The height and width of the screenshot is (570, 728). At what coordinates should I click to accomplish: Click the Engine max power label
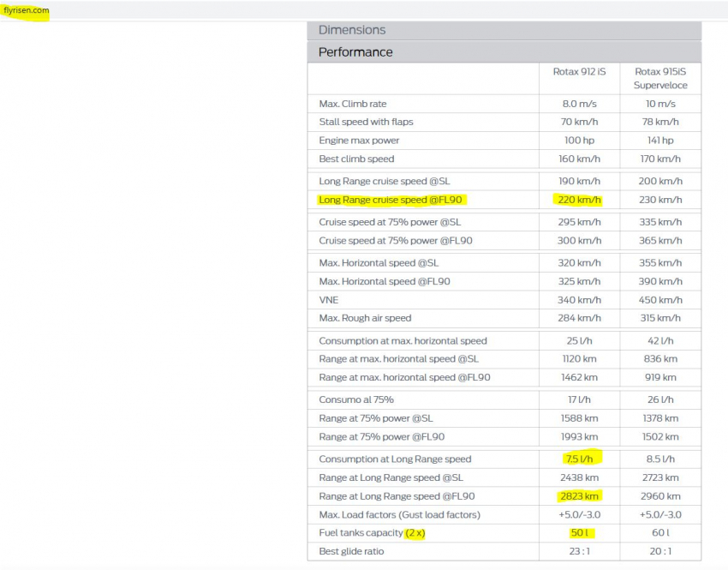coord(359,141)
